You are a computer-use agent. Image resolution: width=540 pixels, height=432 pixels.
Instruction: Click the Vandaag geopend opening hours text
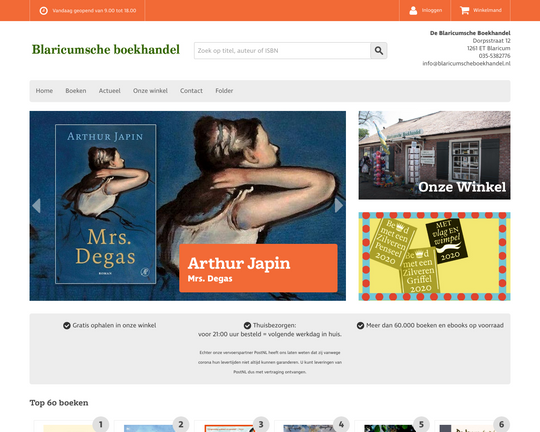[94, 11]
